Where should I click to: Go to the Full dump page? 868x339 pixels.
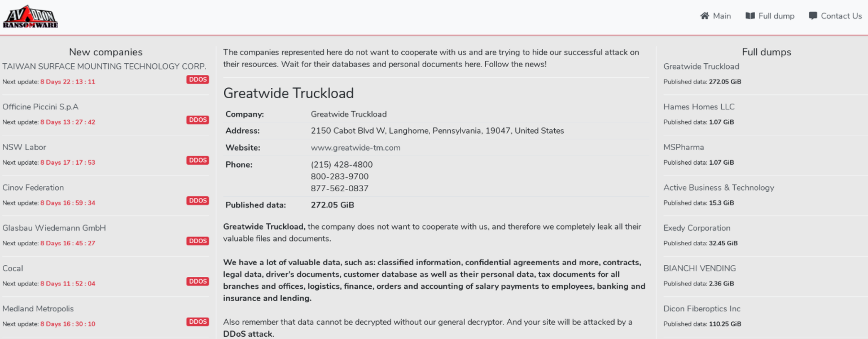tap(776, 16)
